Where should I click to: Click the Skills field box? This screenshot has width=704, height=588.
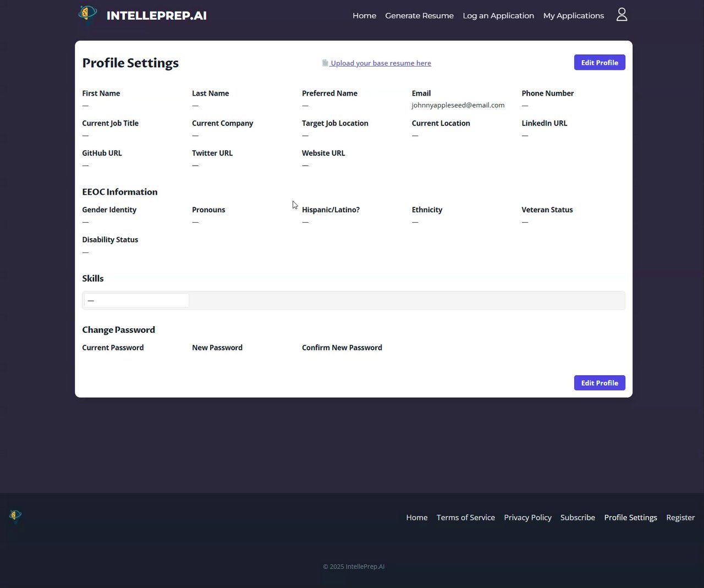point(354,300)
